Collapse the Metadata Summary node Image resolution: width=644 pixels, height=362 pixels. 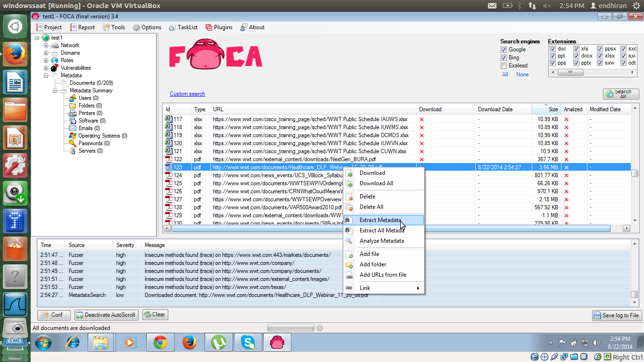pos(55,90)
